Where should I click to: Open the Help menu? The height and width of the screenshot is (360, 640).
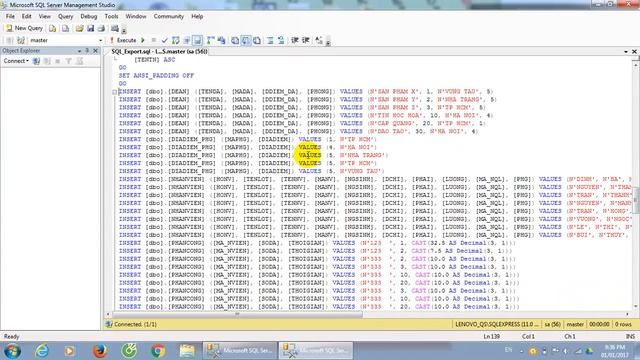[197, 16]
